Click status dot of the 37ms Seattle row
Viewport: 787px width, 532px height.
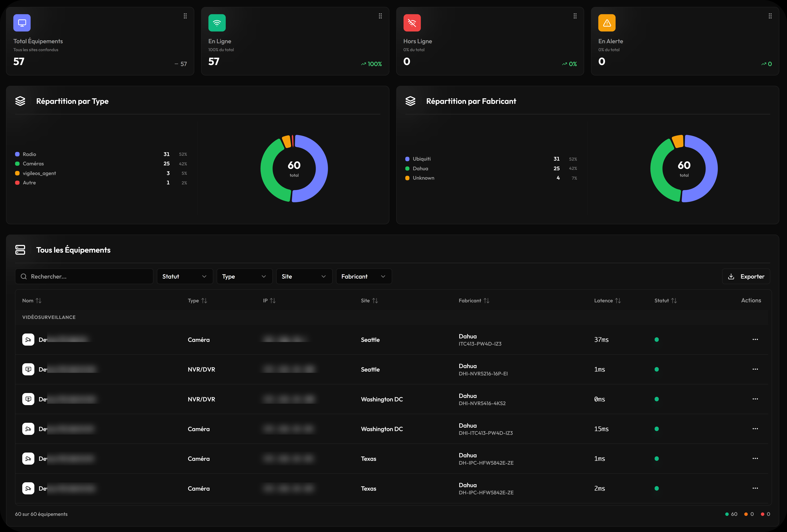(x=657, y=340)
